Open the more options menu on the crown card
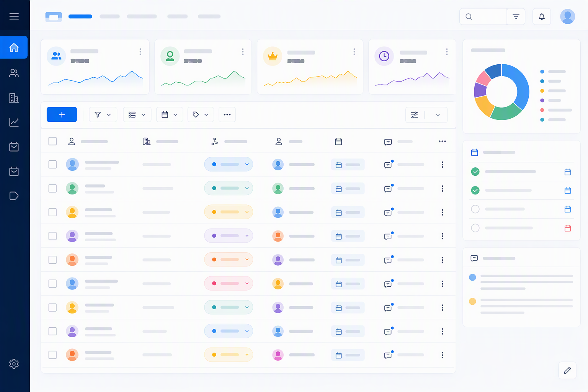 point(354,52)
